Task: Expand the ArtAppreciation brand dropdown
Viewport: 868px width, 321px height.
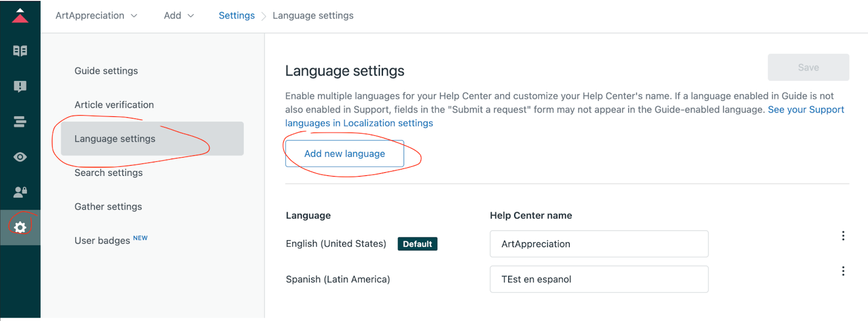Action: click(x=96, y=16)
